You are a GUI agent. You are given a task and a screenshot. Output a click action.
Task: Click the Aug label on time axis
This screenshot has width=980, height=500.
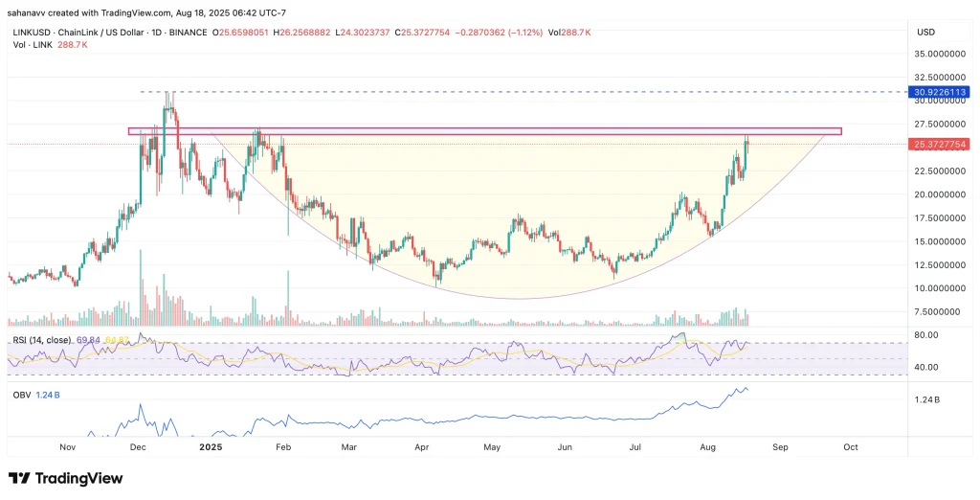tap(707, 447)
